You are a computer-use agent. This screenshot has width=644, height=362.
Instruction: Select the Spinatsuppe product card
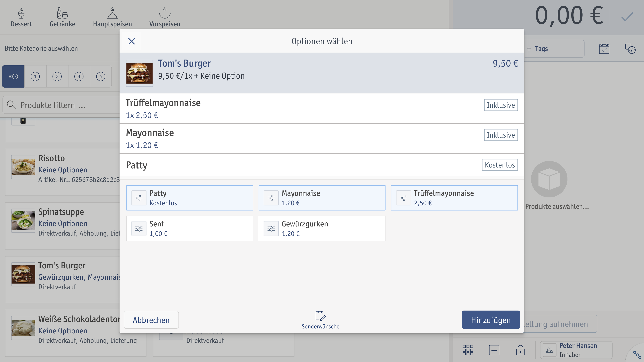63,226
